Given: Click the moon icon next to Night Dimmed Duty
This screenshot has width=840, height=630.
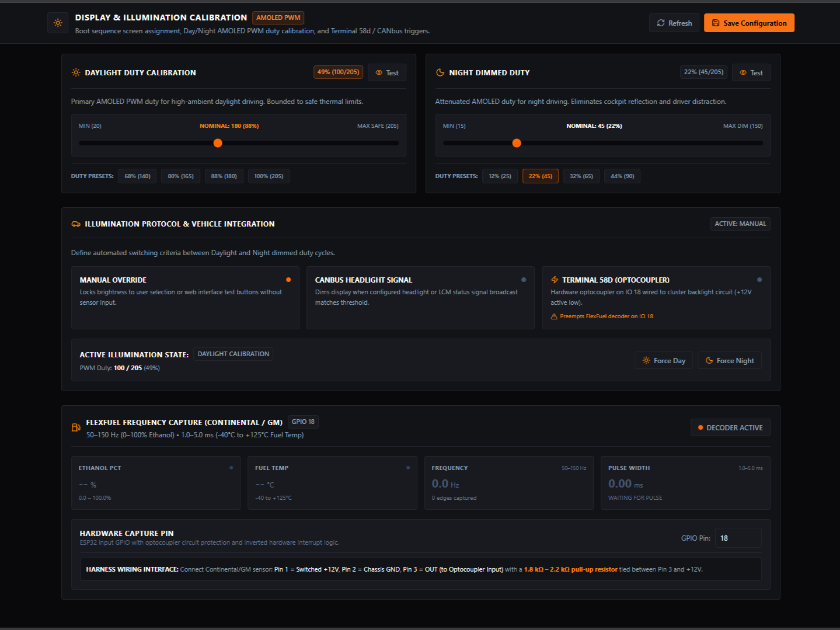Looking at the screenshot, I should [x=440, y=72].
